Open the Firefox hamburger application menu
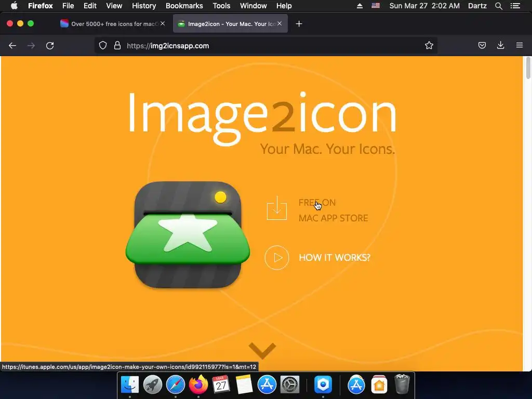Viewport: 532px width, 399px height. click(x=520, y=46)
